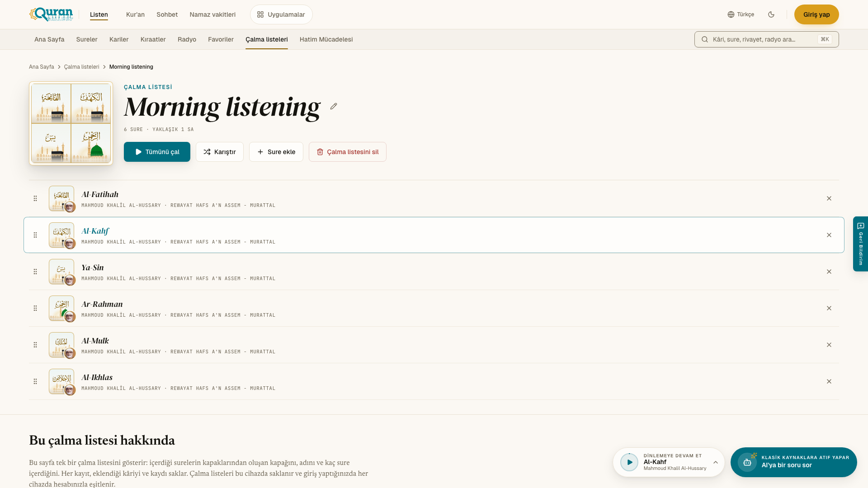Shuffle playlist with Karıştır button
This screenshot has height=488, width=868.
pos(220,152)
